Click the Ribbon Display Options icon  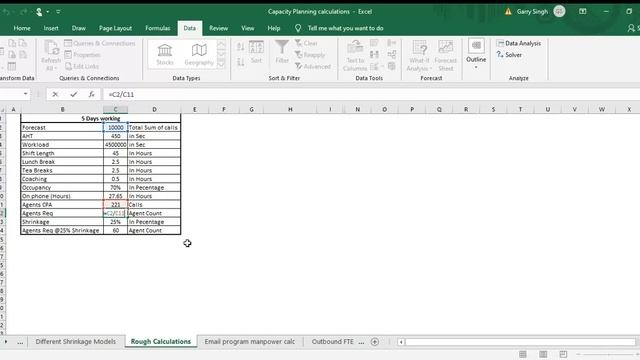click(582, 11)
